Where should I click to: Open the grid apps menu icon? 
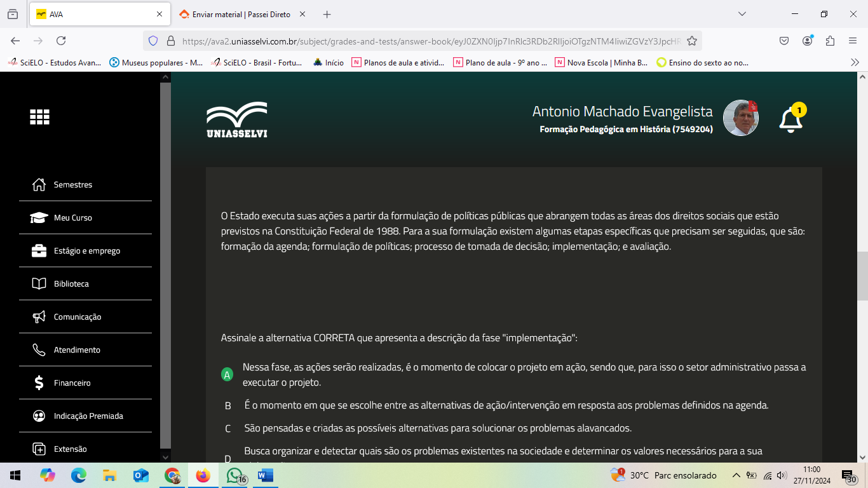click(39, 117)
